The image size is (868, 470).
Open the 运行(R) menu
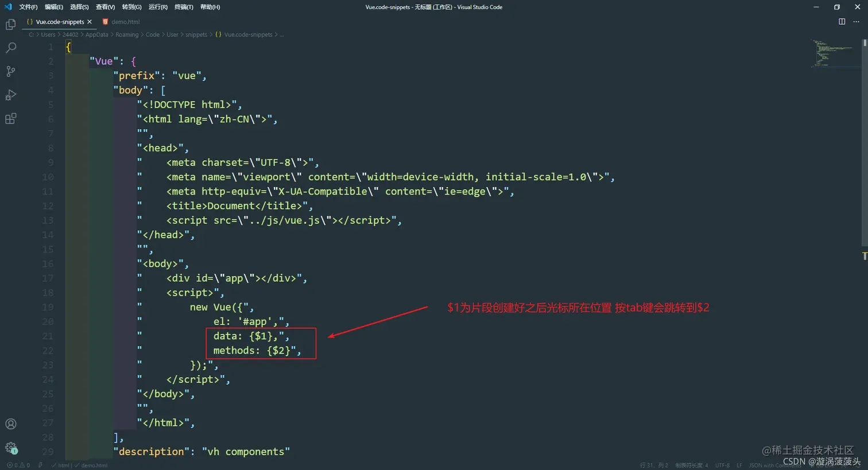point(158,7)
